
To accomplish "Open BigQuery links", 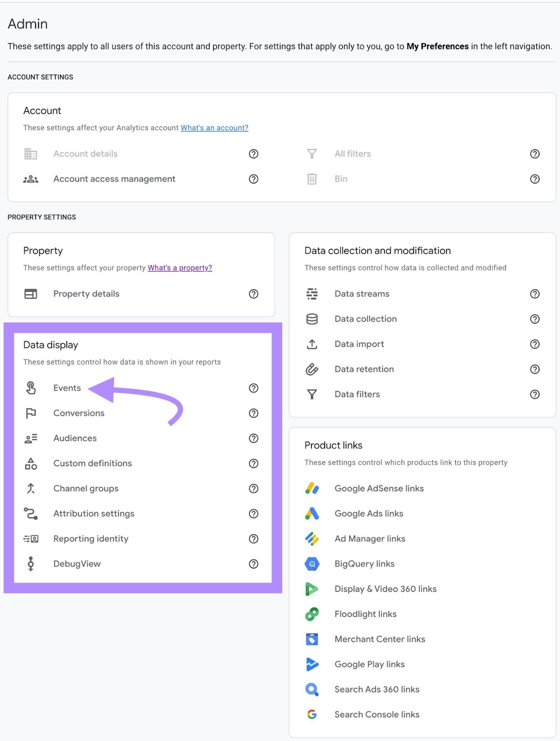I will [x=365, y=564].
